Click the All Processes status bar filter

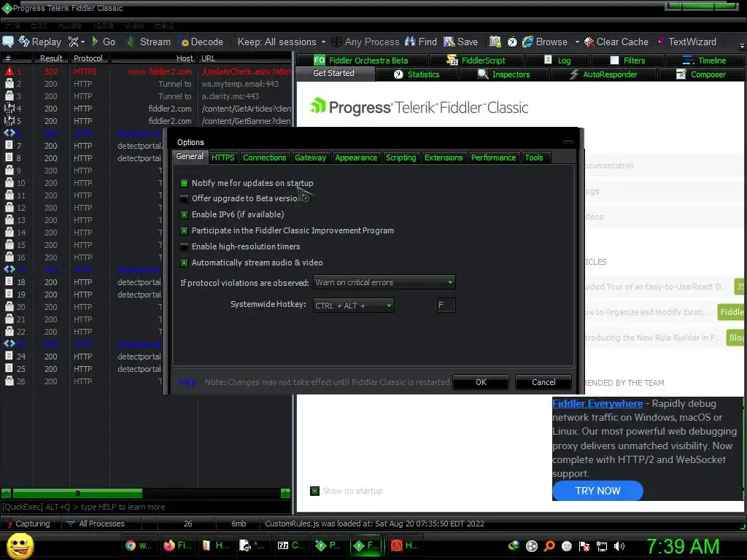[x=96, y=524]
